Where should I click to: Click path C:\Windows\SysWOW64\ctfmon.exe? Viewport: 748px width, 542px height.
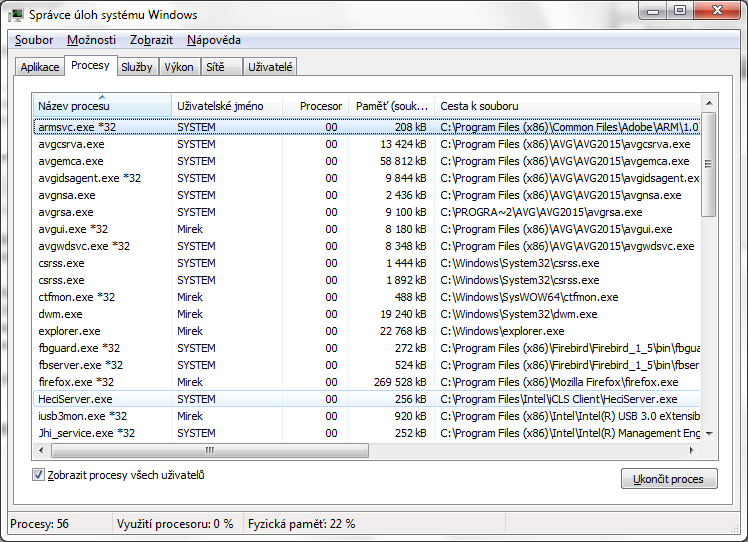coord(529,297)
